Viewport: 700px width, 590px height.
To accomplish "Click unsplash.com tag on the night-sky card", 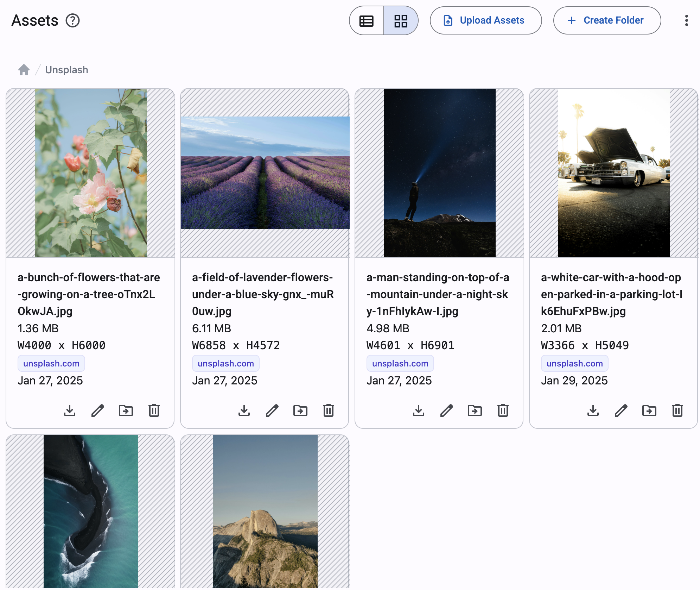I will point(400,363).
